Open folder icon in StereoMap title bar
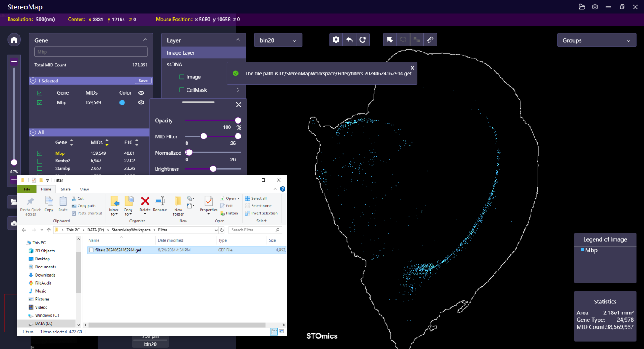Screen dimensions: 644x349 582,7
